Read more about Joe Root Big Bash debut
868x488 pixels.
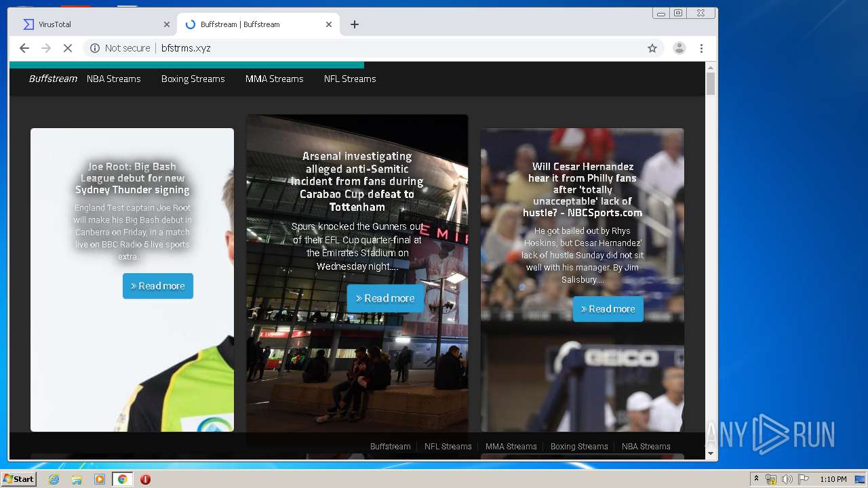(x=158, y=286)
